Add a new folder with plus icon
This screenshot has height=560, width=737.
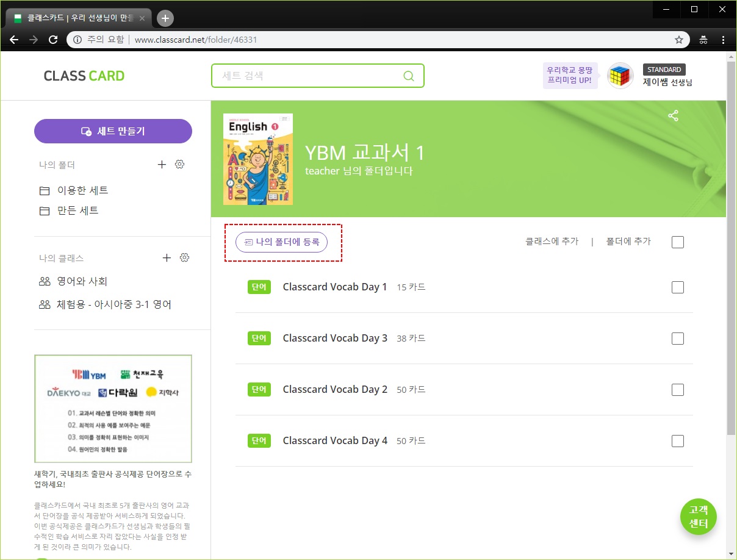click(162, 165)
